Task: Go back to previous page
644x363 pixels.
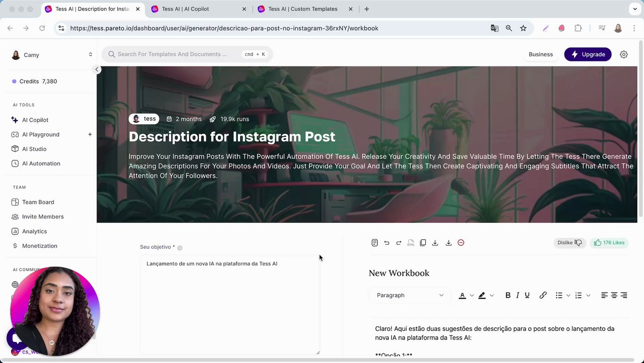Action: tap(10, 28)
